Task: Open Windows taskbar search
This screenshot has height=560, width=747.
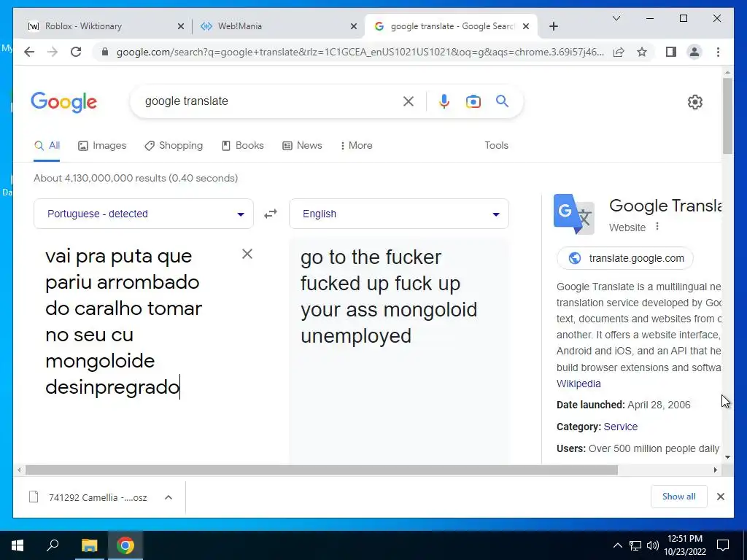Action: pos(53,545)
